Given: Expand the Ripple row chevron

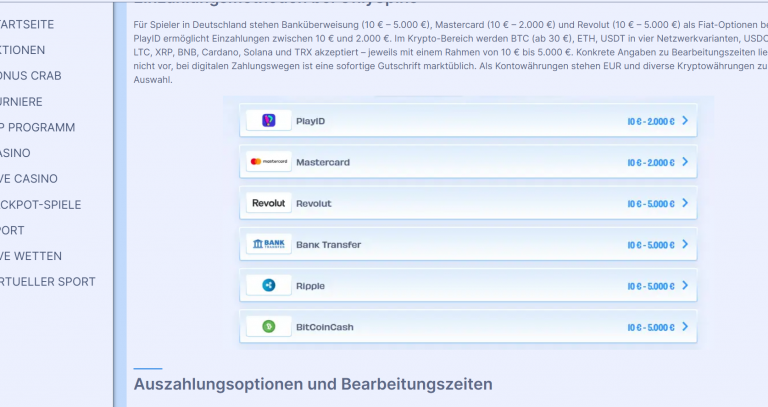Looking at the screenshot, I should [685, 285].
